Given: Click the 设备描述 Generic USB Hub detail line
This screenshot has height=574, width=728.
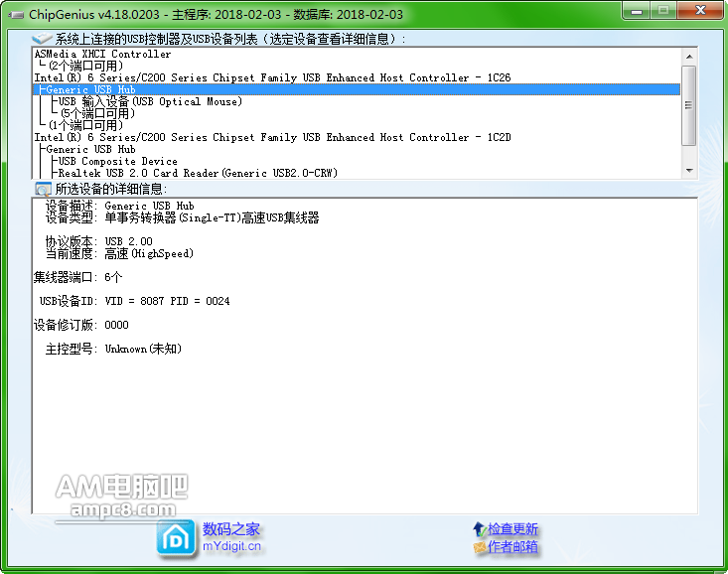Looking at the screenshot, I should [120, 206].
